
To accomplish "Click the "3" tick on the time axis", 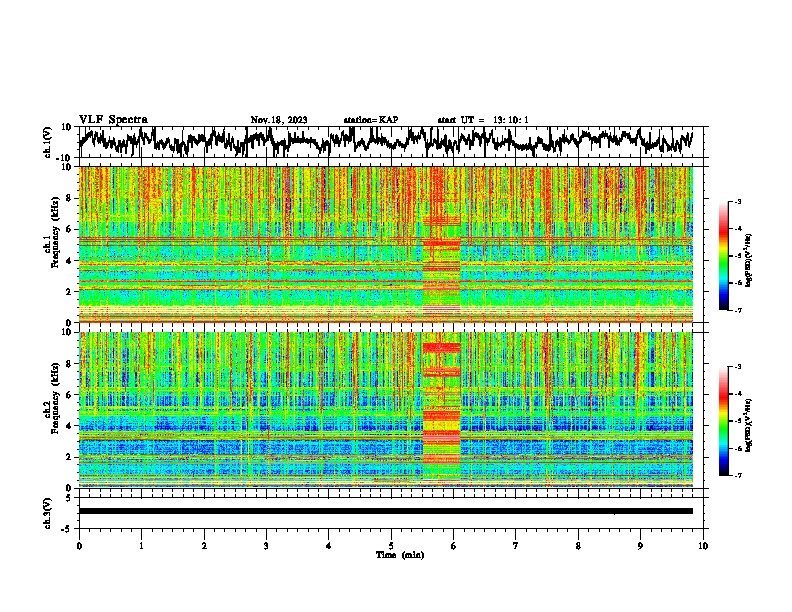I will point(266,546).
